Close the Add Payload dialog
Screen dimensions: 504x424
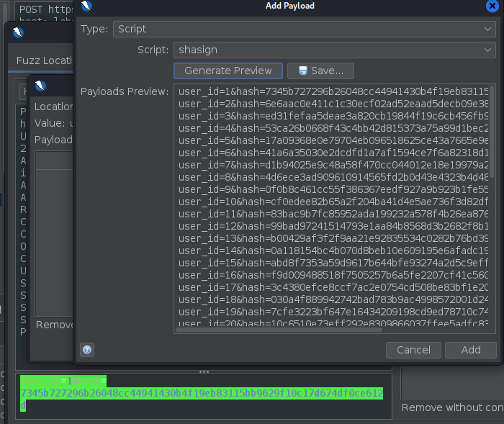click(x=491, y=6)
